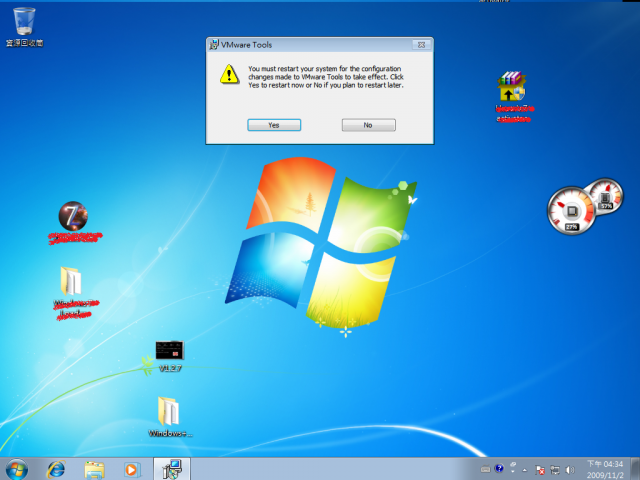Launch Internet Explorer from the taskbar
The image size is (640, 480).
(56, 469)
